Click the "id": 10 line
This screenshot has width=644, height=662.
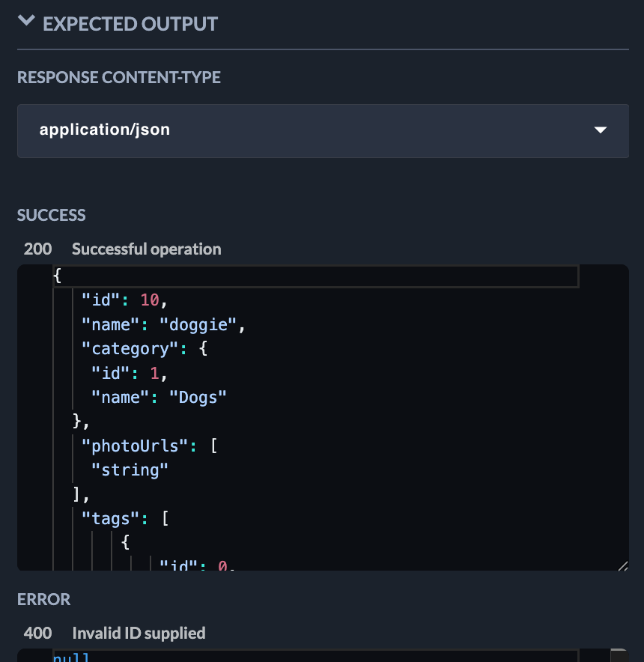coord(124,300)
